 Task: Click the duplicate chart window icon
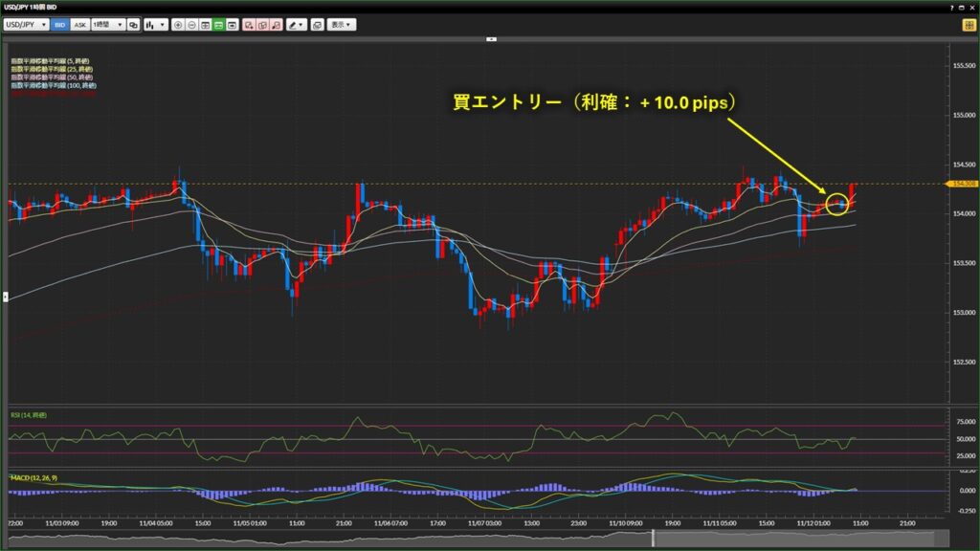pos(318,25)
